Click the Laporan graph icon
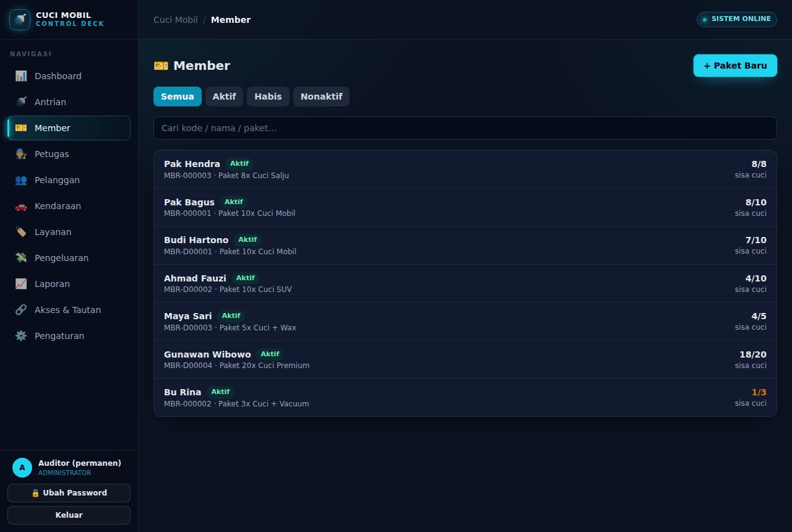This screenshot has height=532, width=792. click(21, 284)
